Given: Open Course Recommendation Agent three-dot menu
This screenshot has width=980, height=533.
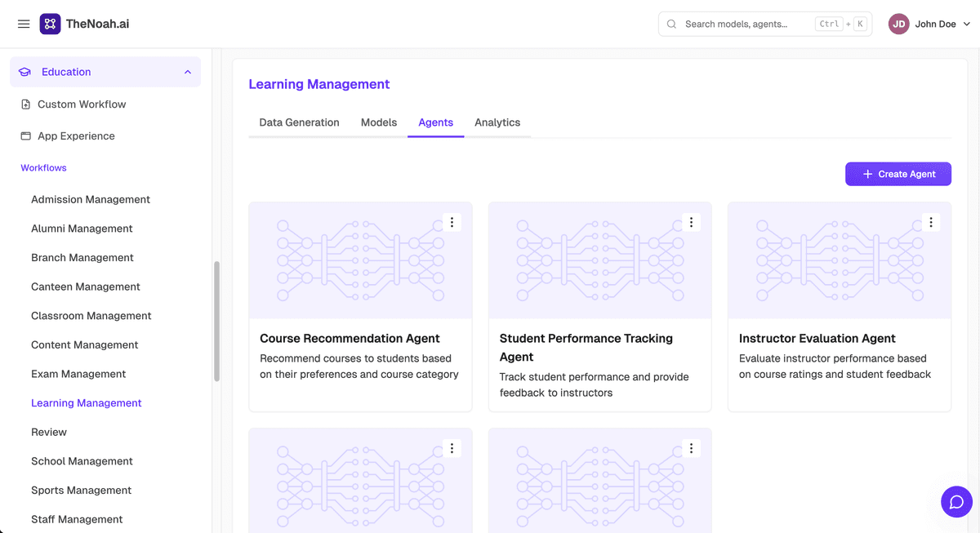Looking at the screenshot, I should [452, 222].
